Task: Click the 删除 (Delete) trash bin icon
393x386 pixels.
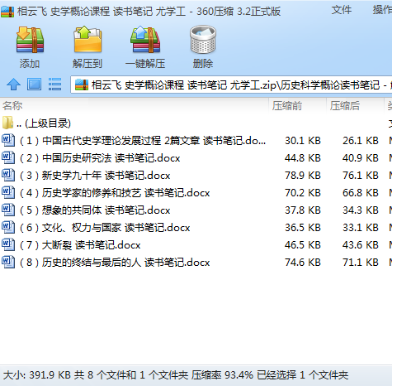Action: [x=203, y=40]
